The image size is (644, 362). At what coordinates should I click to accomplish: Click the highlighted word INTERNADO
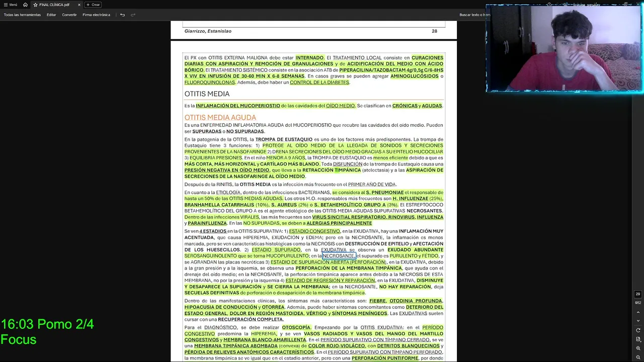click(309, 58)
